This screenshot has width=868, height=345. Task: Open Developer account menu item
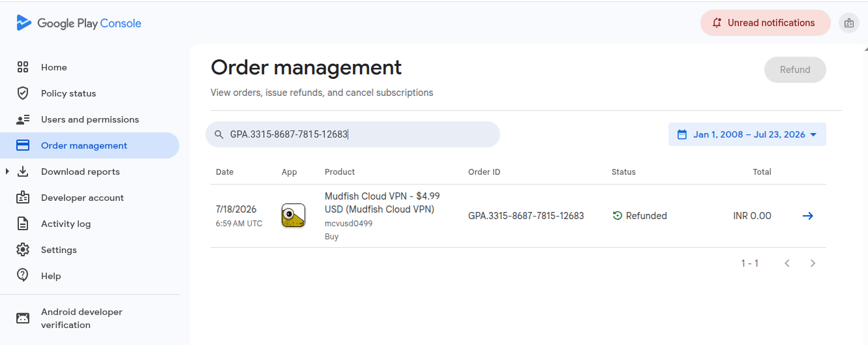point(89,198)
